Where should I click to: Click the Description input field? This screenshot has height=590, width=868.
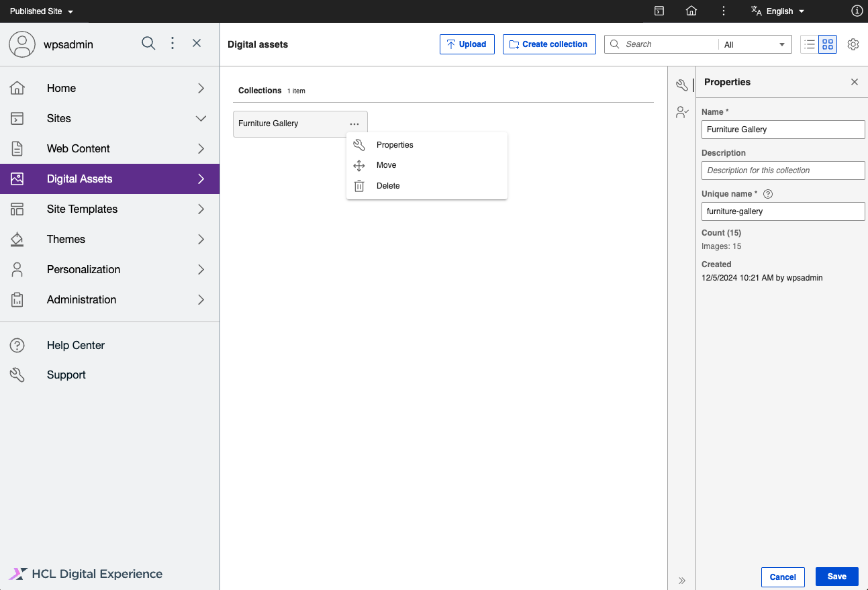click(x=783, y=170)
